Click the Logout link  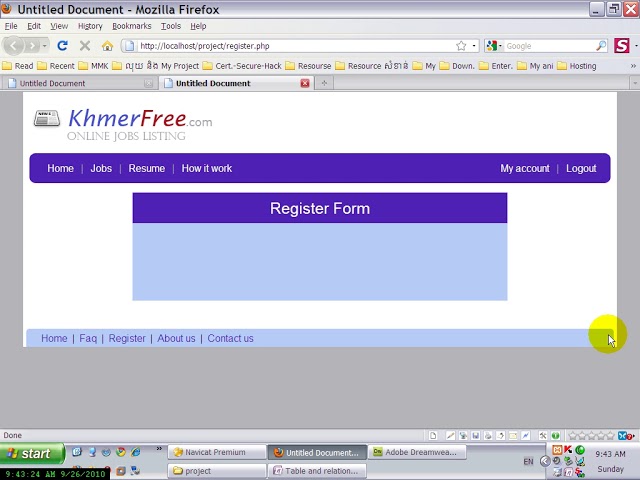[x=581, y=169]
